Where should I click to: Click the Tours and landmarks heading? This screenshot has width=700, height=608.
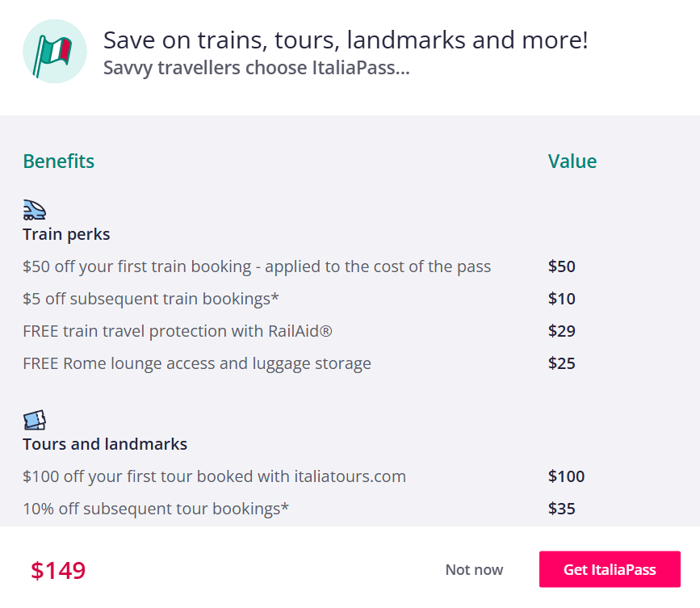(x=105, y=444)
